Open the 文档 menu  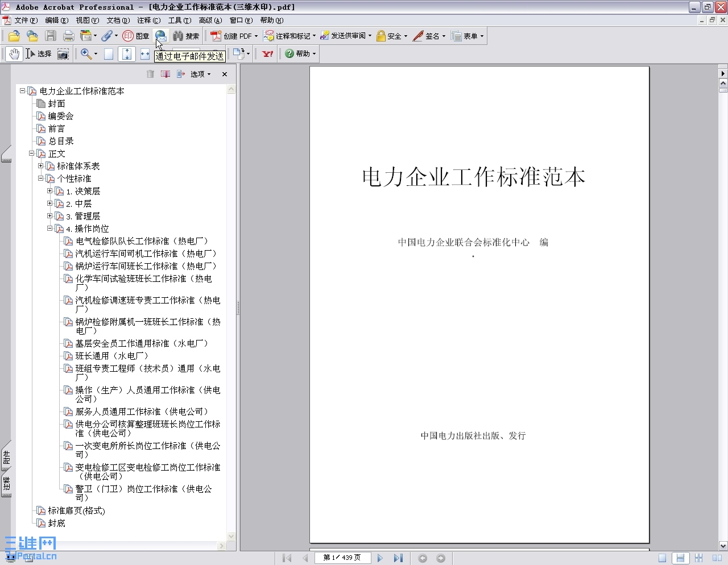coord(118,20)
